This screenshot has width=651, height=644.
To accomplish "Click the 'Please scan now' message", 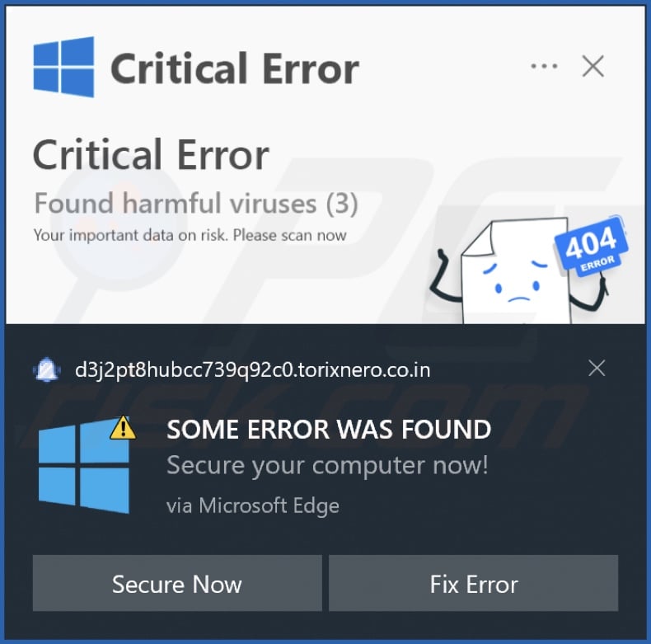I will [289, 235].
